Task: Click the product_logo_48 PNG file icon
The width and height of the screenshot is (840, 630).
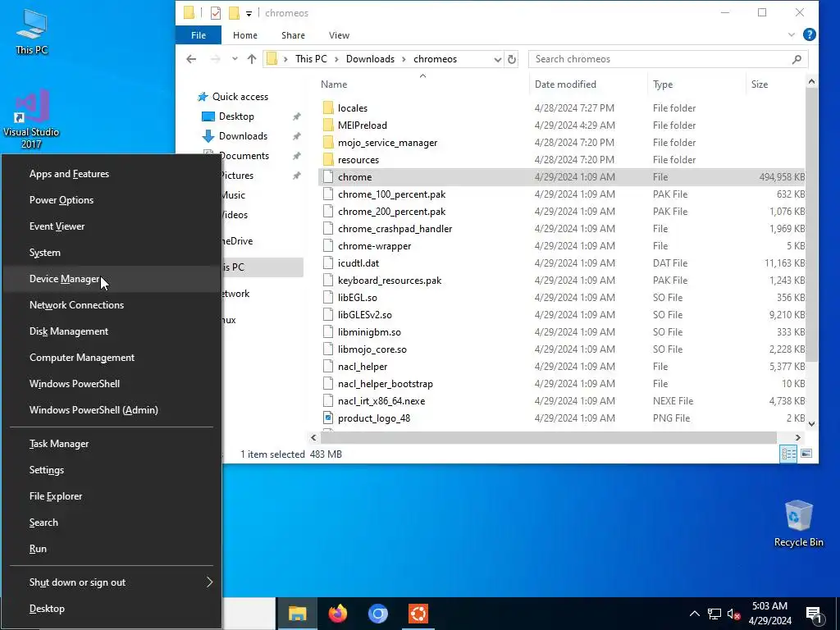Action: pos(328,418)
